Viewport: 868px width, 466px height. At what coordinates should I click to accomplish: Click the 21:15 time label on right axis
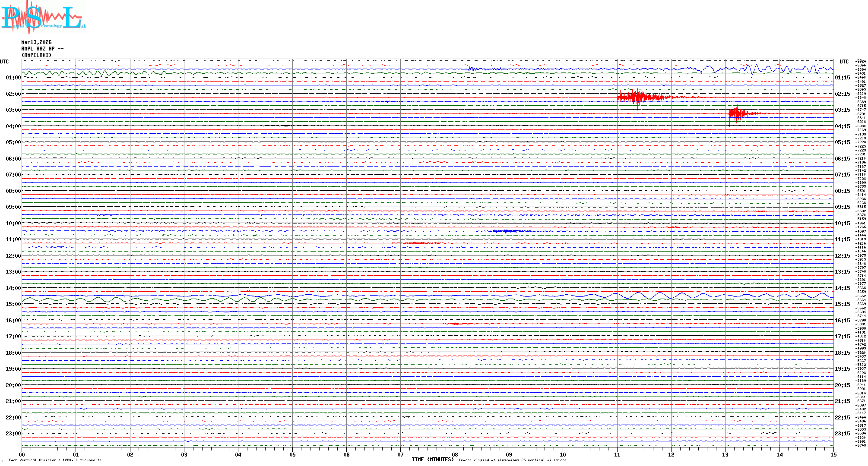coord(842,401)
